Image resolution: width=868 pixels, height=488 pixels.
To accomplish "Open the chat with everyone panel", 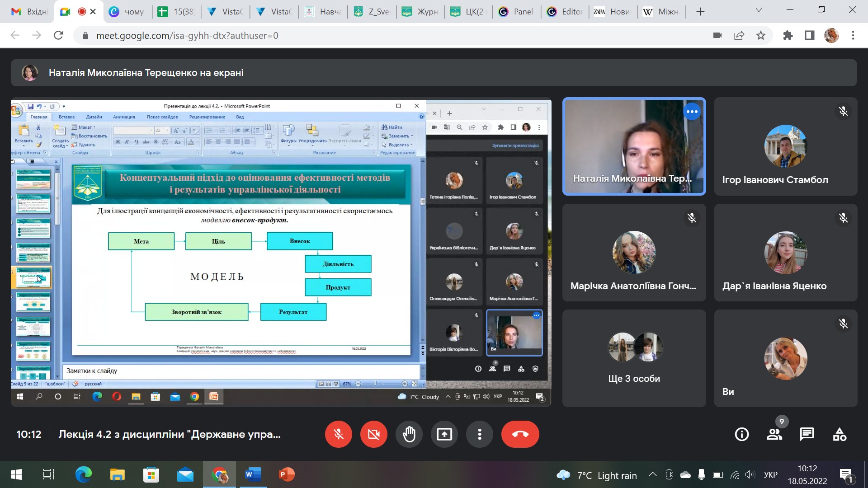I will (807, 434).
